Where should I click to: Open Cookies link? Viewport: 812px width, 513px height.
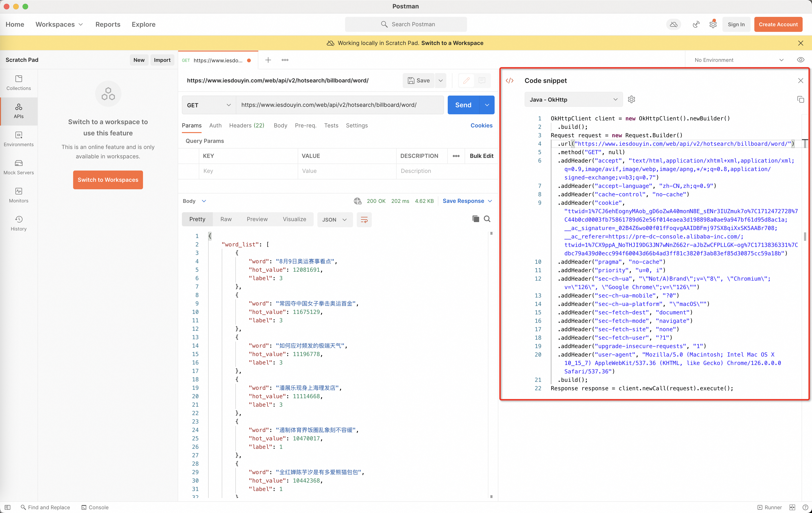point(481,125)
